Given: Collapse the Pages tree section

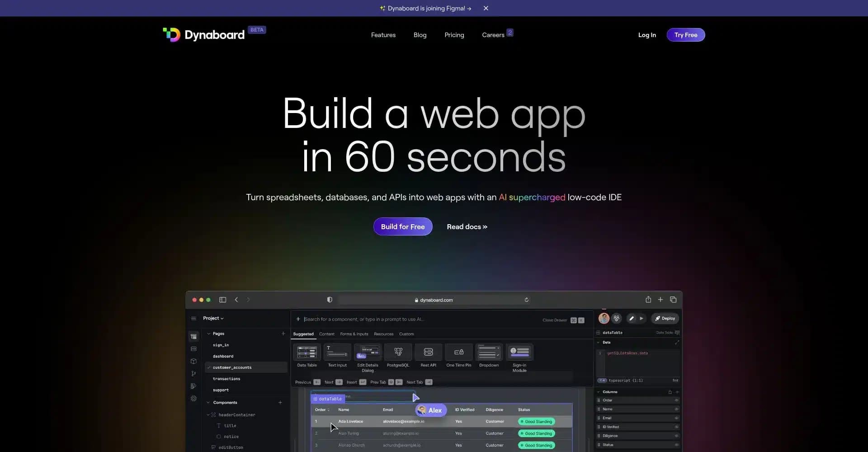Looking at the screenshot, I should [x=209, y=334].
